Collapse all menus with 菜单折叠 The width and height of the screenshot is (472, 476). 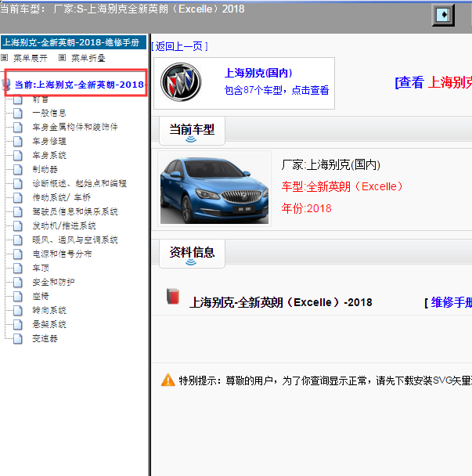click(88, 58)
